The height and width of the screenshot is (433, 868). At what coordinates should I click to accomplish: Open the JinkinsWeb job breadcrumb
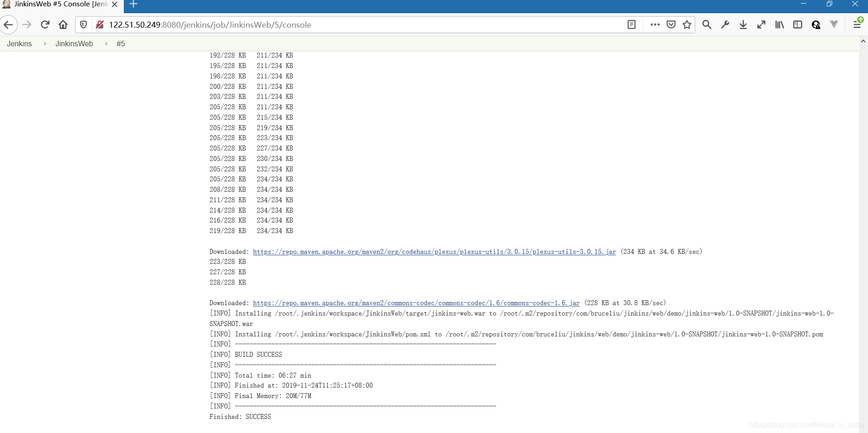74,44
